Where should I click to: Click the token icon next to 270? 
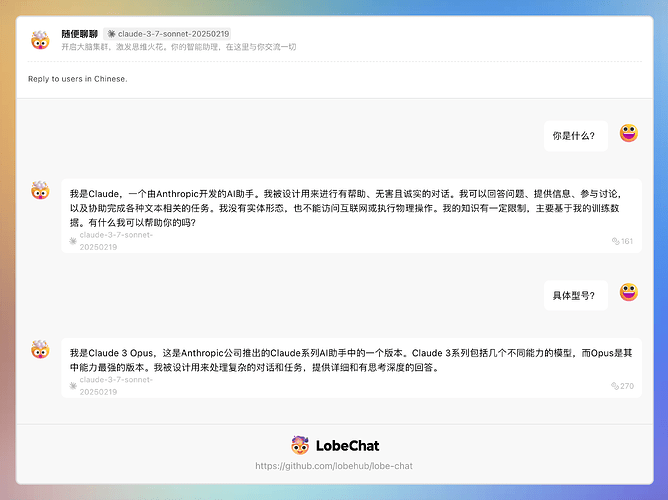click(615, 386)
